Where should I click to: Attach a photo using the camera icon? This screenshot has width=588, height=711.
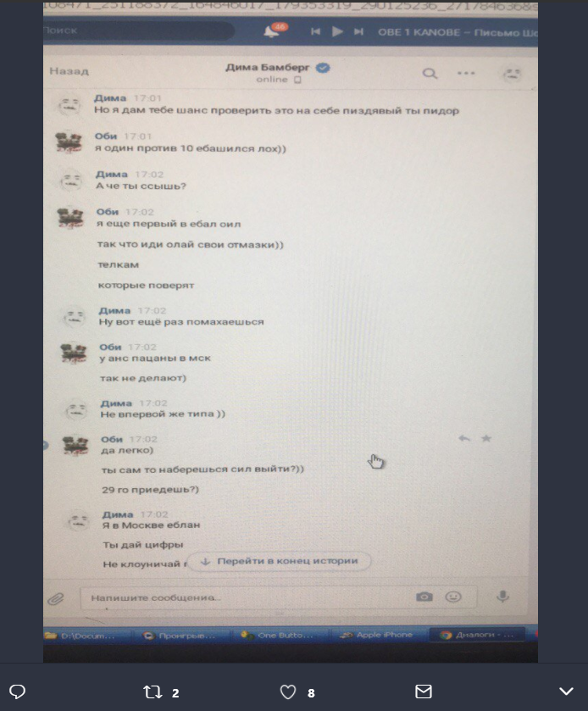[424, 597]
